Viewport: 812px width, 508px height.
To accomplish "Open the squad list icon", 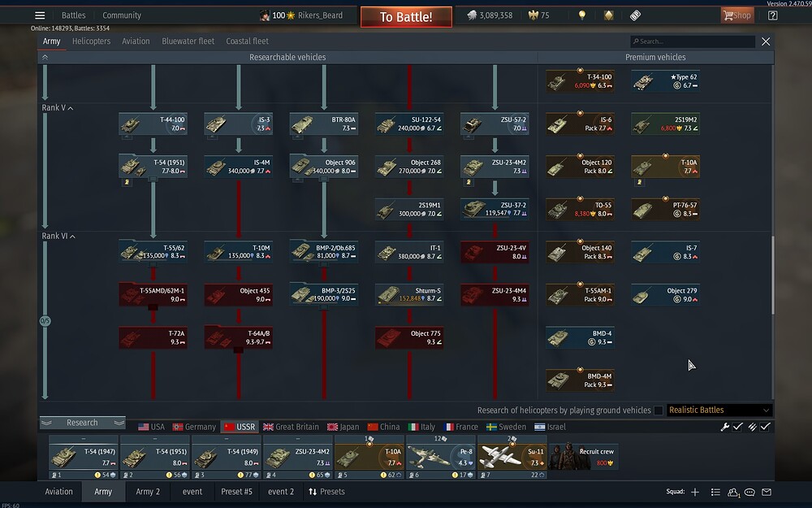I will [715, 492].
